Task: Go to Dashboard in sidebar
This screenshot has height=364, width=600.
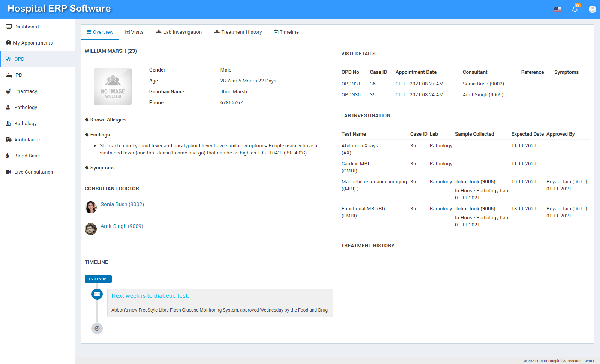Action: 37,27
